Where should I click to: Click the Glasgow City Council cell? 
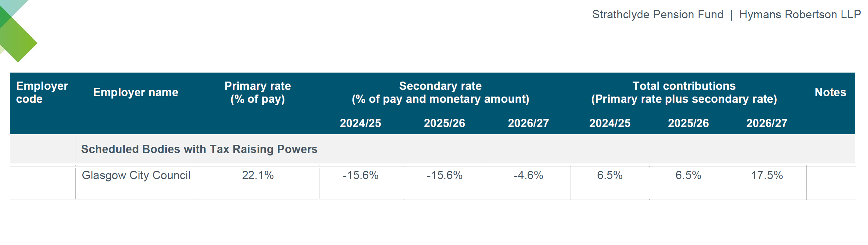136,175
